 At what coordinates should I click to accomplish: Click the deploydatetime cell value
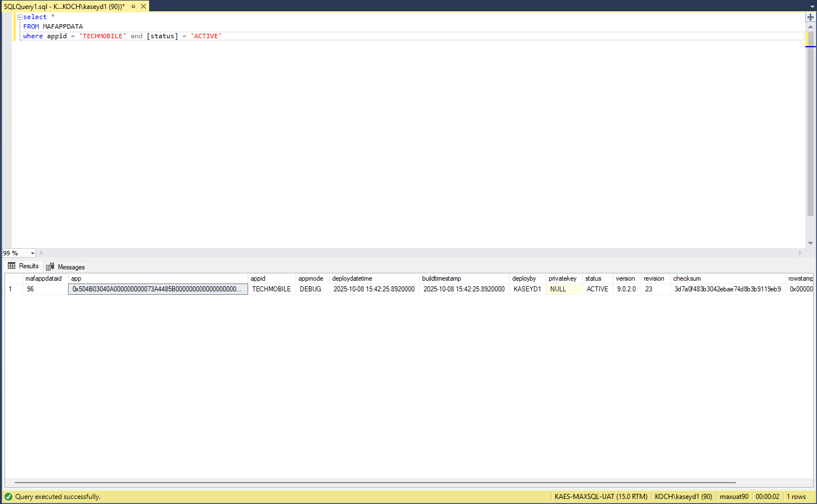pyautogui.click(x=375, y=289)
